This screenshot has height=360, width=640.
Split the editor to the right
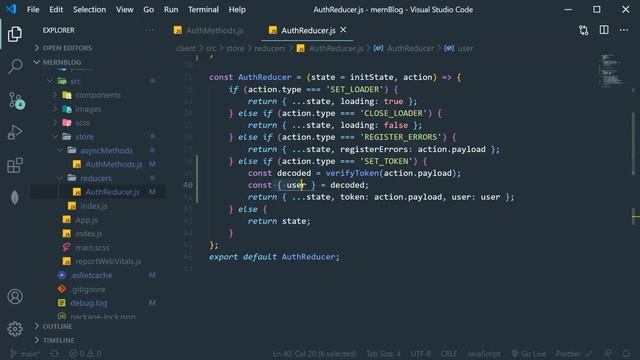tap(604, 30)
